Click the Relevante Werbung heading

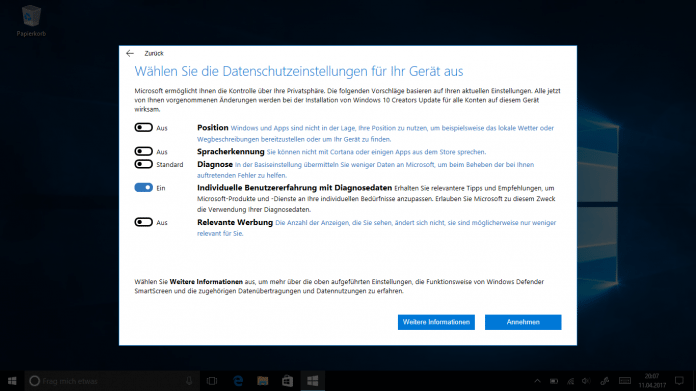pos(235,222)
